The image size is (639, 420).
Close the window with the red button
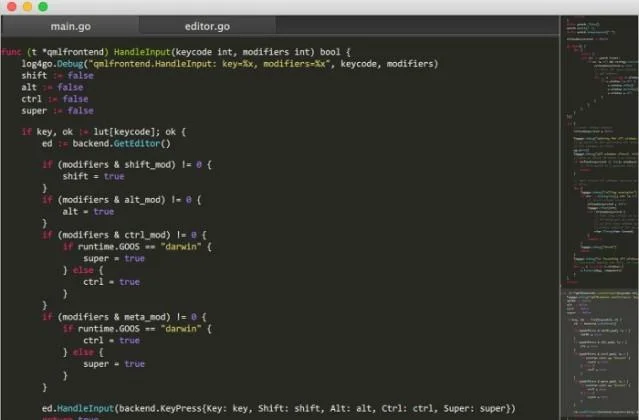point(12,7)
